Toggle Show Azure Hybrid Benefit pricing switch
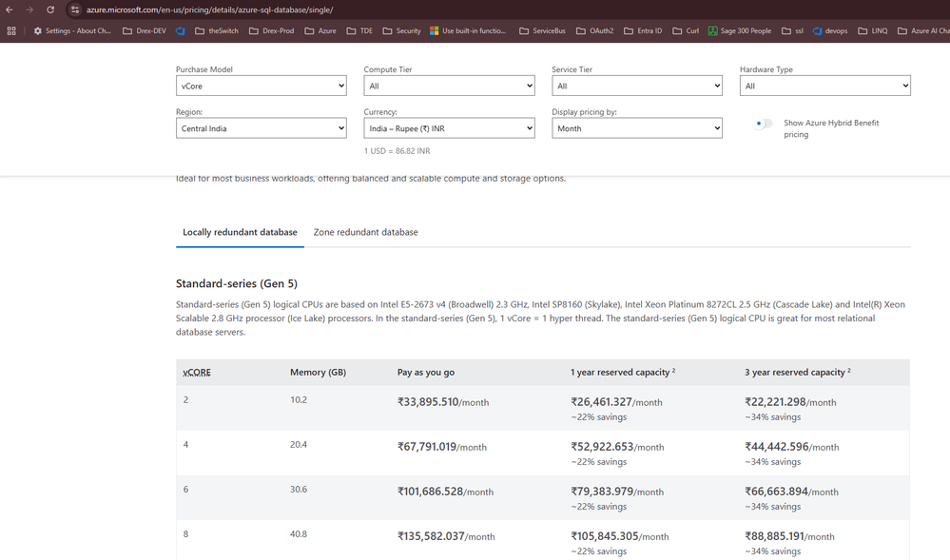 click(x=764, y=124)
